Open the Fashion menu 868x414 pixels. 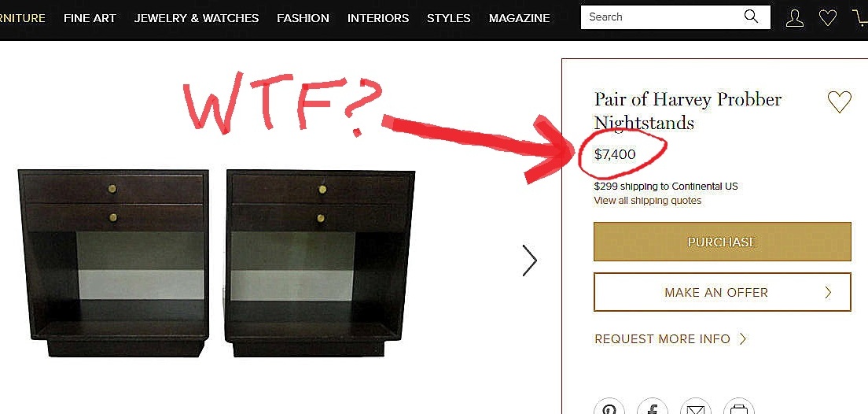coord(303,18)
